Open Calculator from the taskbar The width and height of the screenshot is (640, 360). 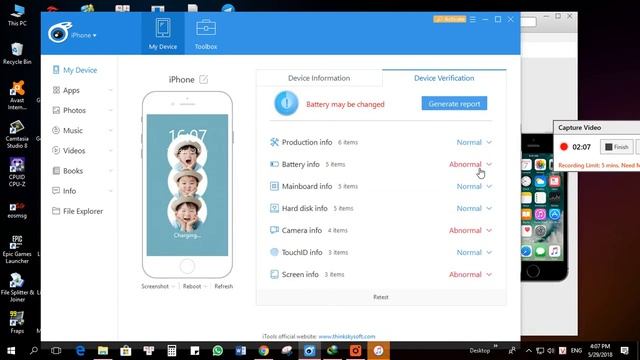172,351
